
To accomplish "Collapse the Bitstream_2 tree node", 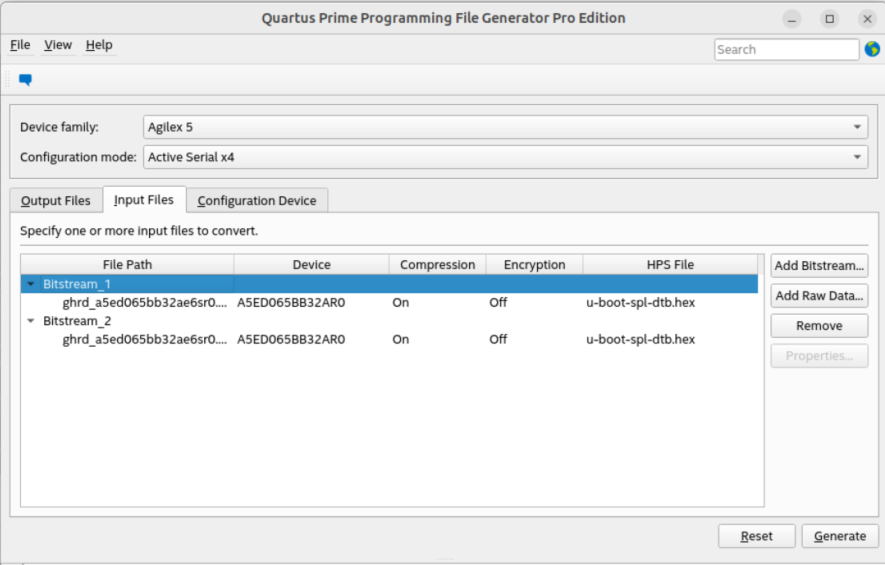I will [31, 321].
